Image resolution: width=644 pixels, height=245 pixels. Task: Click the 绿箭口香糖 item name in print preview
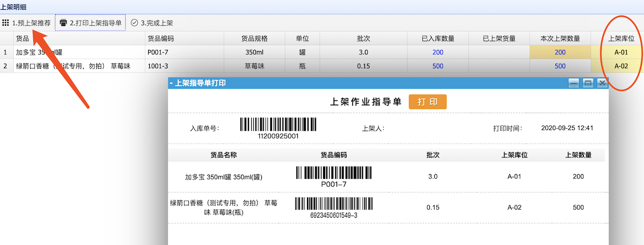coord(224,207)
